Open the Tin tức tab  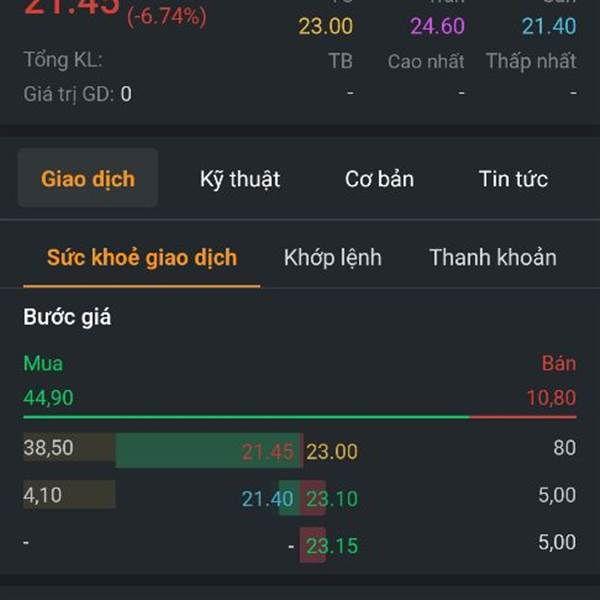tap(513, 179)
